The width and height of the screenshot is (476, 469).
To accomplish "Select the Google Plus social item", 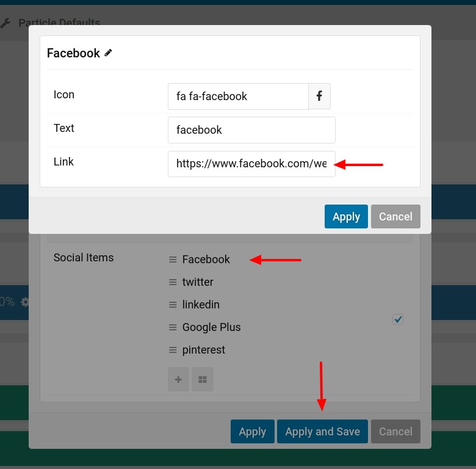I will pyautogui.click(x=211, y=327).
